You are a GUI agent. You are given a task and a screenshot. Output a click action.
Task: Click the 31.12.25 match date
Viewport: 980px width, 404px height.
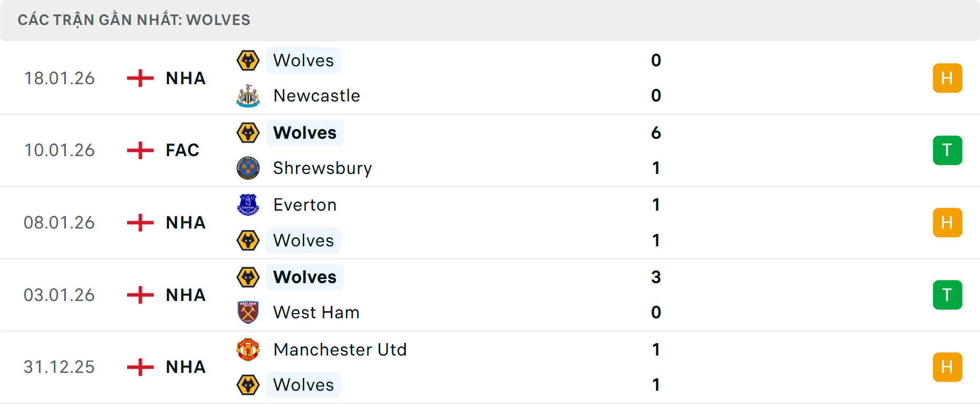pos(59,367)
